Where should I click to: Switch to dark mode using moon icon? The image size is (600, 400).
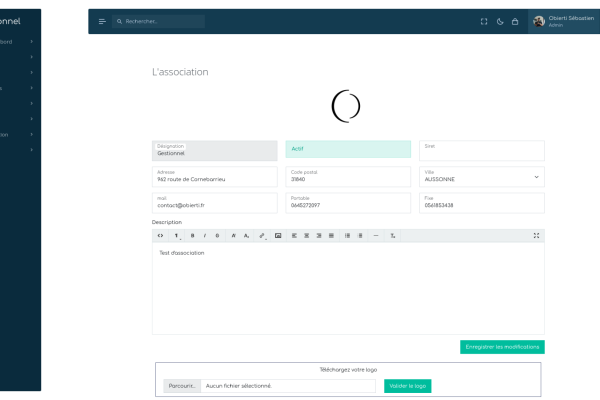point(500,21)
